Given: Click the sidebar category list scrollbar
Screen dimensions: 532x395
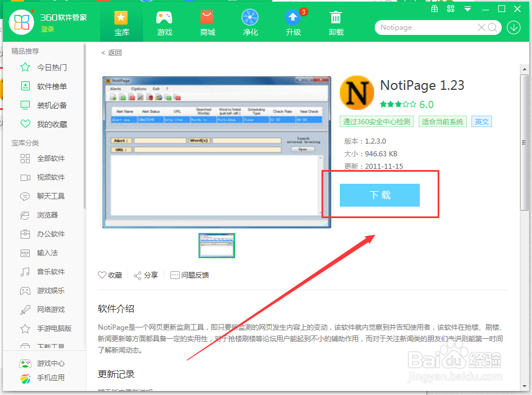Looking at the screenshot, I should click(85, 127).
